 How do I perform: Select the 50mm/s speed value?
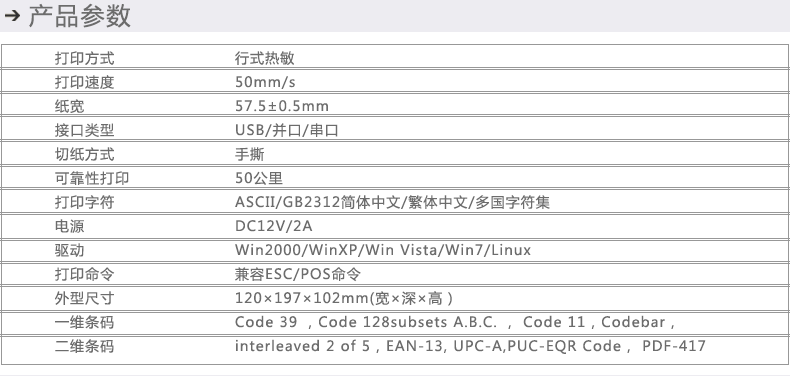[x=265, y=82]
